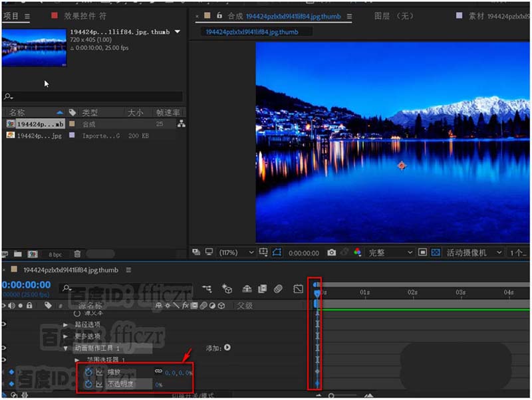This screenshot has height=400, width=532.
Task: Toggle the constrain proportions link for 缩放
Action: click(158, 371)
